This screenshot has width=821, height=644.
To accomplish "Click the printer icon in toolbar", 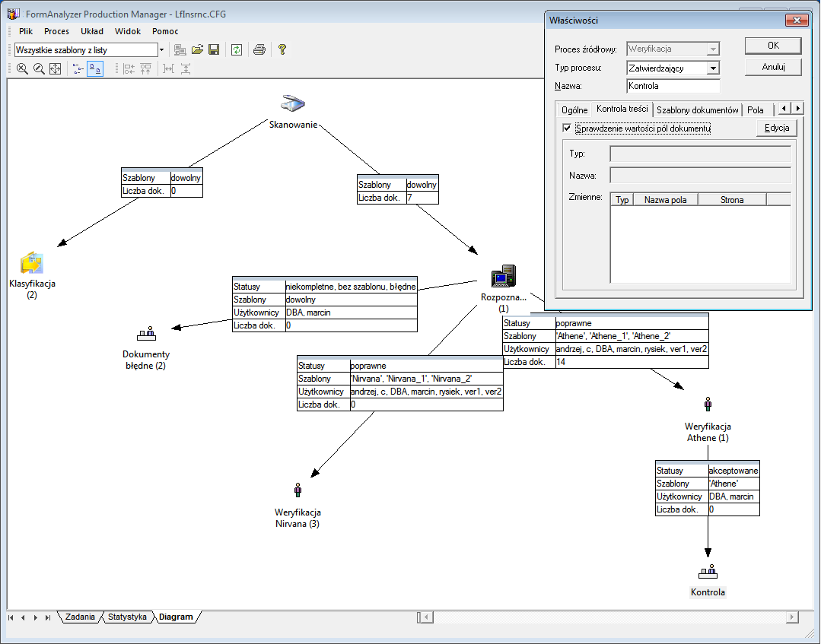I will tap(259, 49).
